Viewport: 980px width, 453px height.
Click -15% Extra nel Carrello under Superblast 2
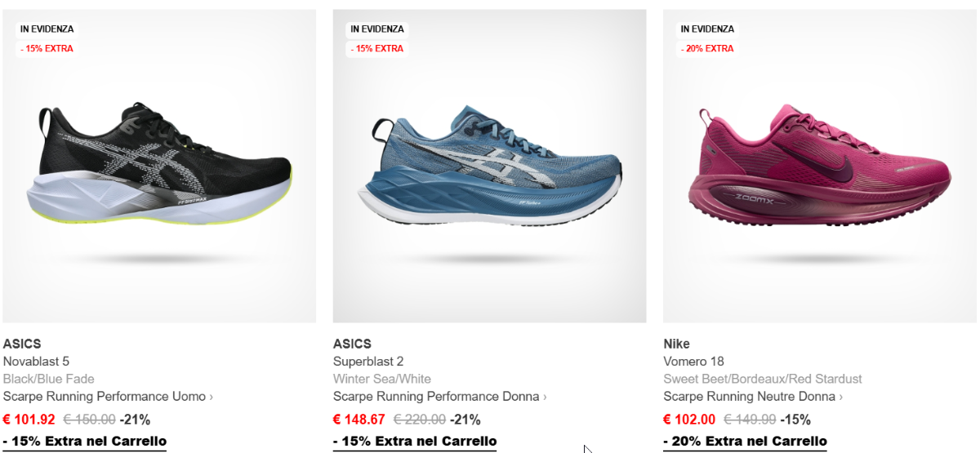click(415, 442)
